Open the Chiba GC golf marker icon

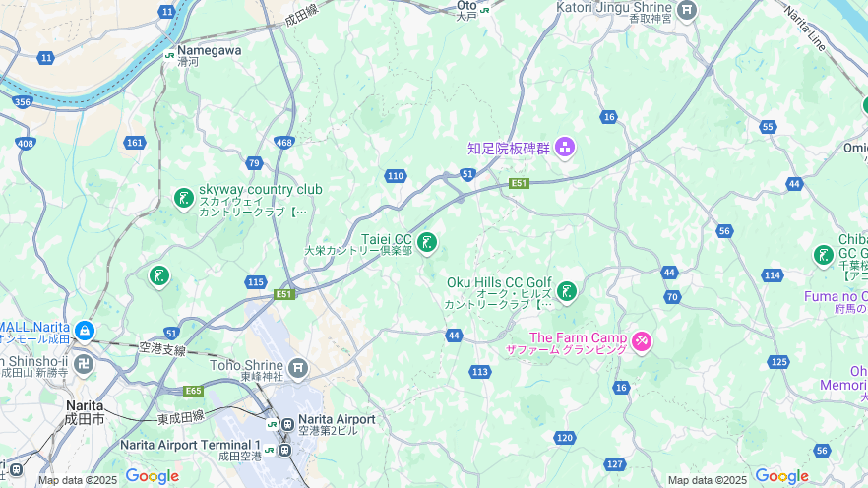tap(823, 255)
